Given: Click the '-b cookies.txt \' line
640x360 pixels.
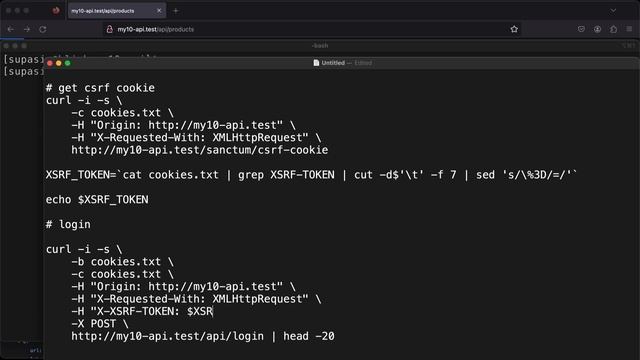Looking at the screenshot, I should [122, 262].
